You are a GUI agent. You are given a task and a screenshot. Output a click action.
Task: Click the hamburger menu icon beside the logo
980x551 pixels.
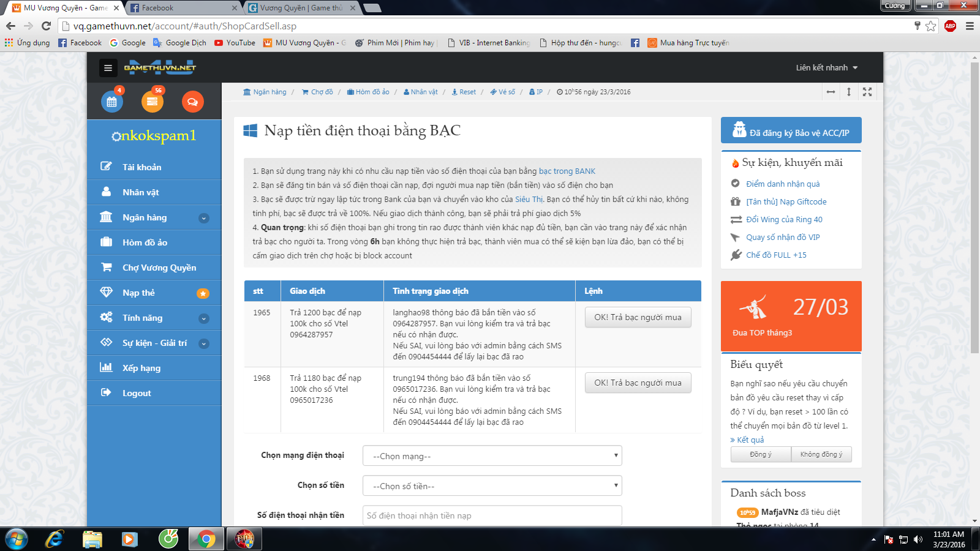pos(108,68)
